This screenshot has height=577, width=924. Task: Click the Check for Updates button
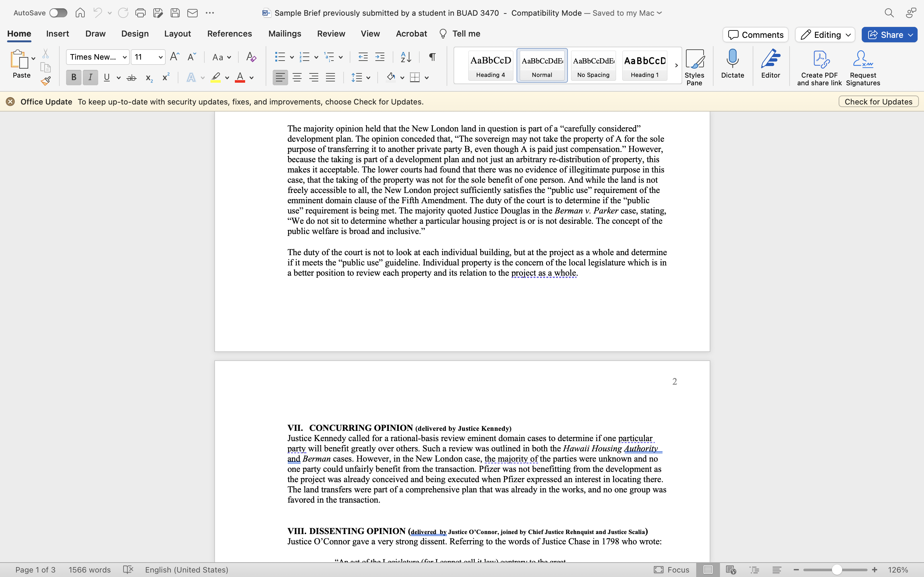coord(878,102)
